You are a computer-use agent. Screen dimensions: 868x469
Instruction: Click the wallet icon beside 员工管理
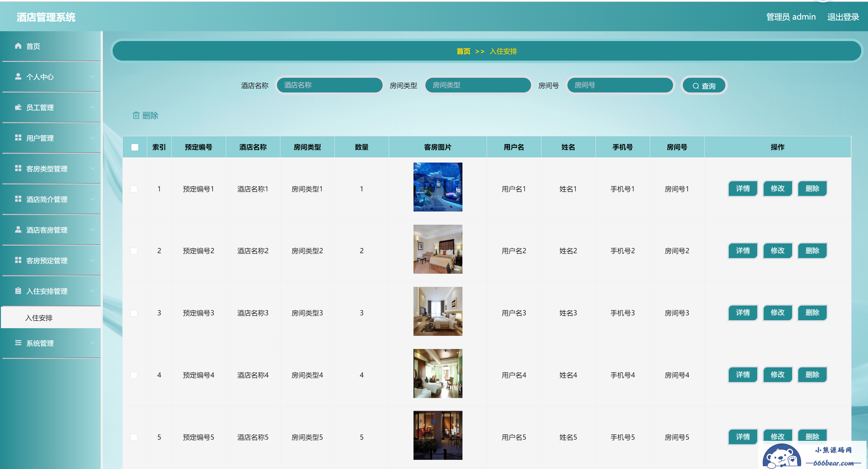pos(18,107)
